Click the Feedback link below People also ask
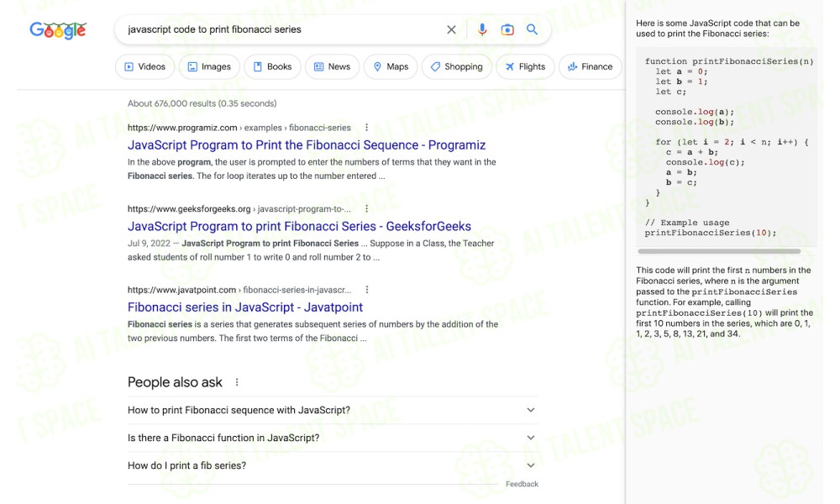Viewport: 840px width, 504px height. tap(522, 484)
